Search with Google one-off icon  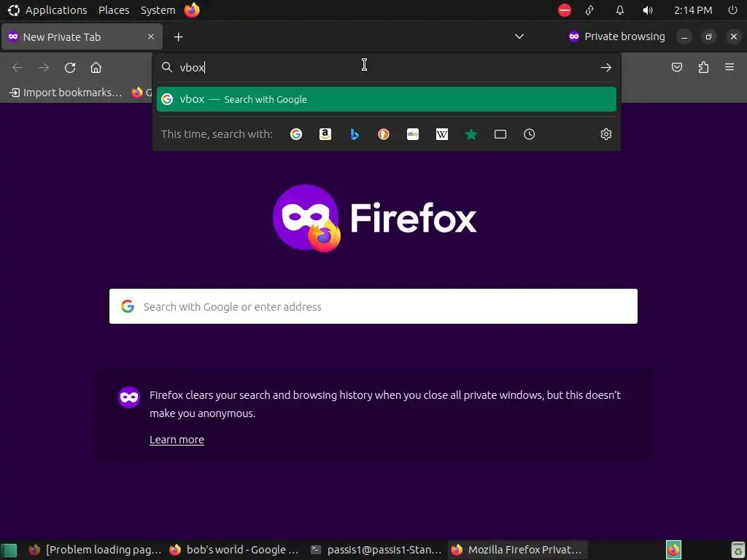click(x=296, y=134)
